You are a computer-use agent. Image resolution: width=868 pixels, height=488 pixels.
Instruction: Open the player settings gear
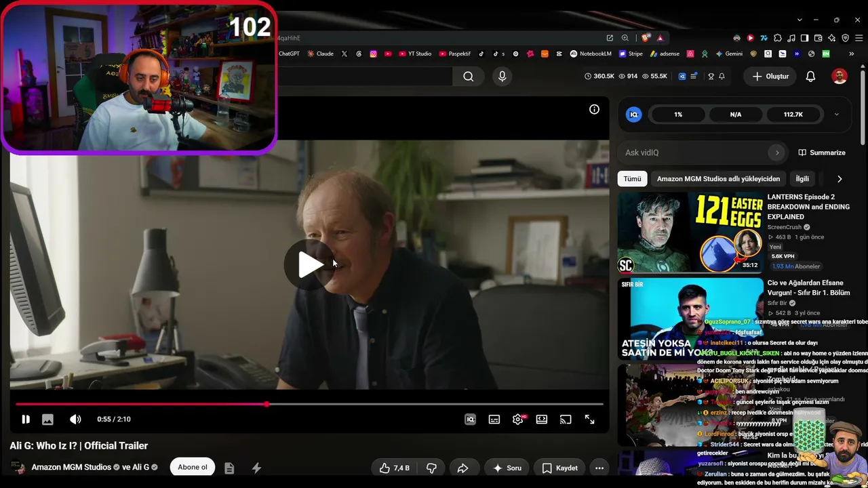click(518, 420)
